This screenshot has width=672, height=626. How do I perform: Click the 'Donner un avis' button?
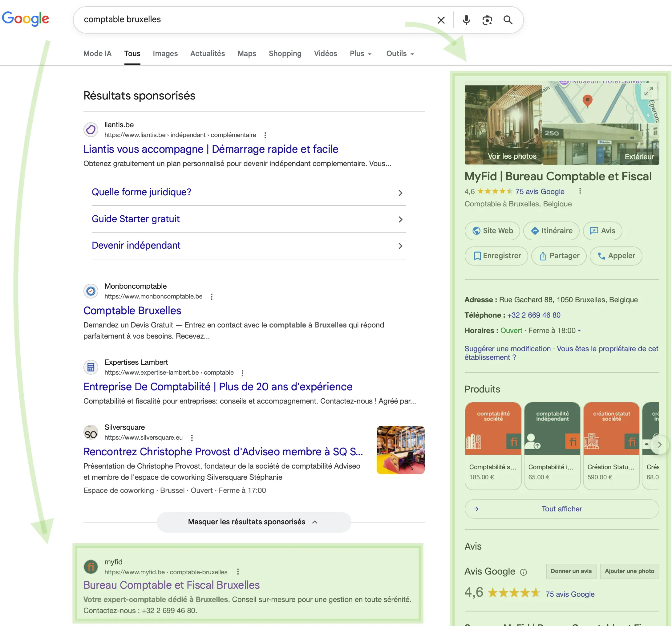coord(571,571)
